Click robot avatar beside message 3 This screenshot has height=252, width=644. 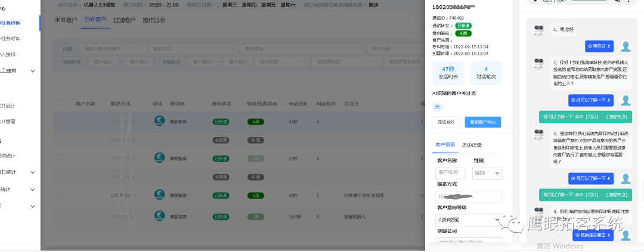click(x=538, y=134)
